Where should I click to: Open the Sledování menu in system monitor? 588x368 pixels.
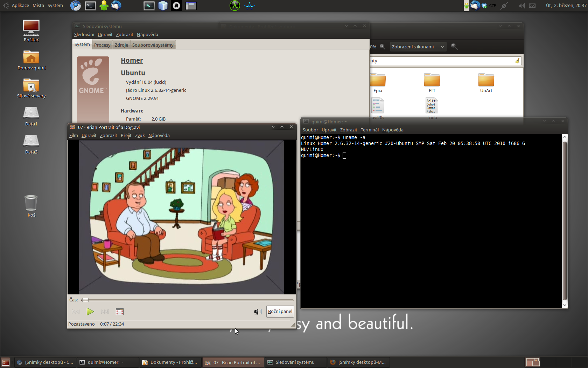(x=84, y=35)
